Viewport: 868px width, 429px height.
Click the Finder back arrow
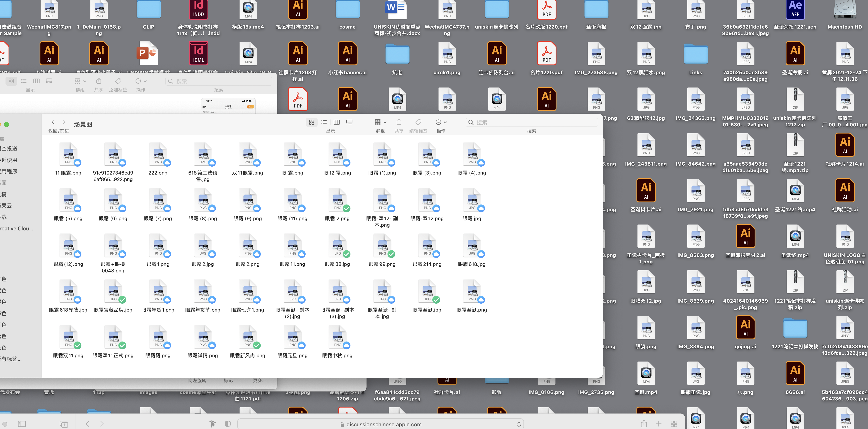[x=53, y=122]
